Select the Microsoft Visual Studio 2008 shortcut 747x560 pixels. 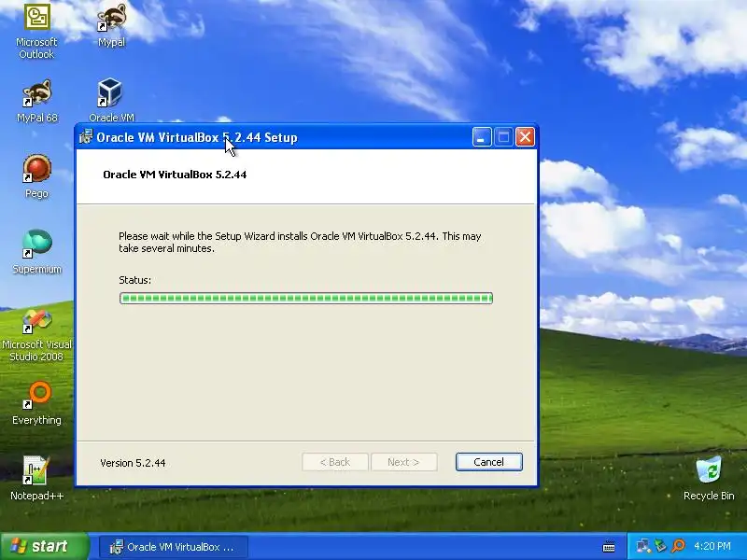click(36, 335)
